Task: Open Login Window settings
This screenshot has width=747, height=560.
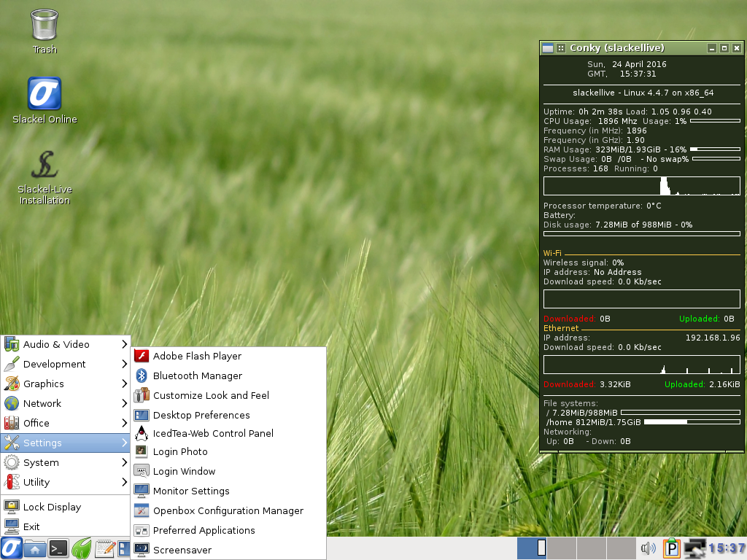Action: (228, 472)
